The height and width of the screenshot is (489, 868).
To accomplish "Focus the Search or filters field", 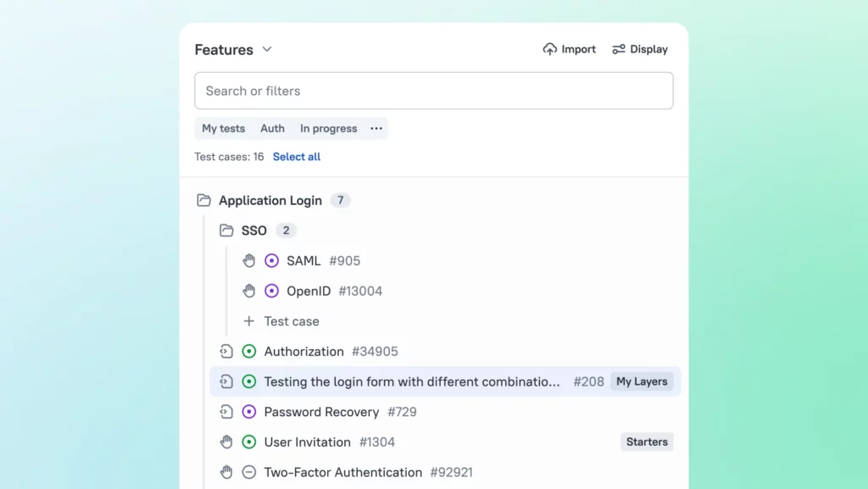I will [433, 91].
